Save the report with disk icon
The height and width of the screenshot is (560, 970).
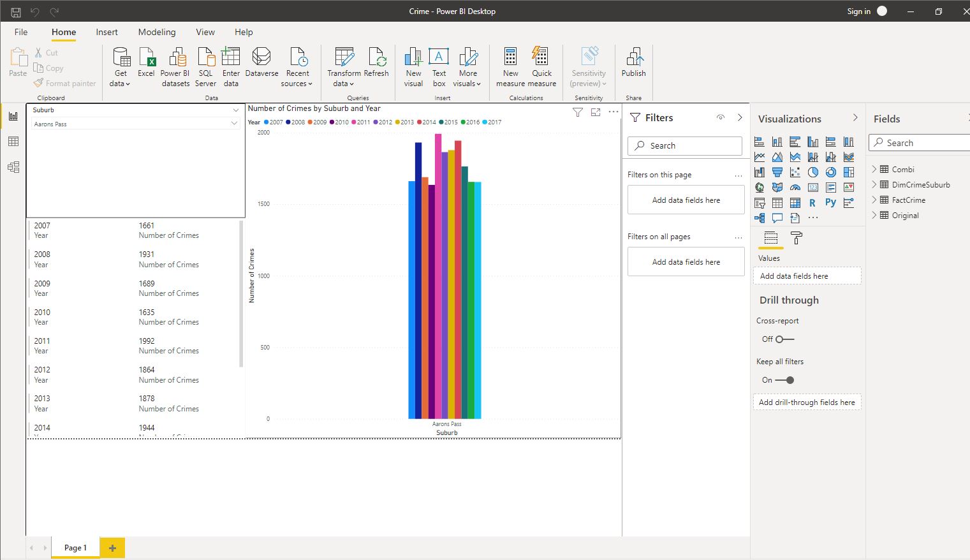pyautogui.click(x=16, y=11)
